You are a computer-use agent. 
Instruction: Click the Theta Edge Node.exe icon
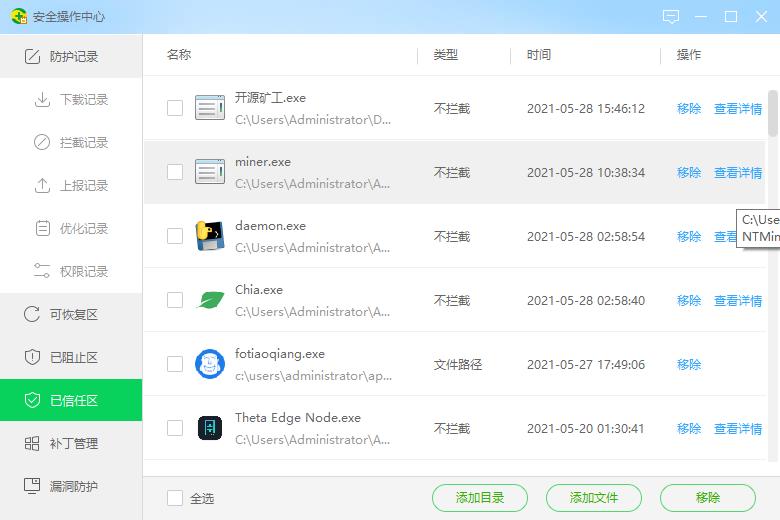pyautogui.click(x=210, y=428)
